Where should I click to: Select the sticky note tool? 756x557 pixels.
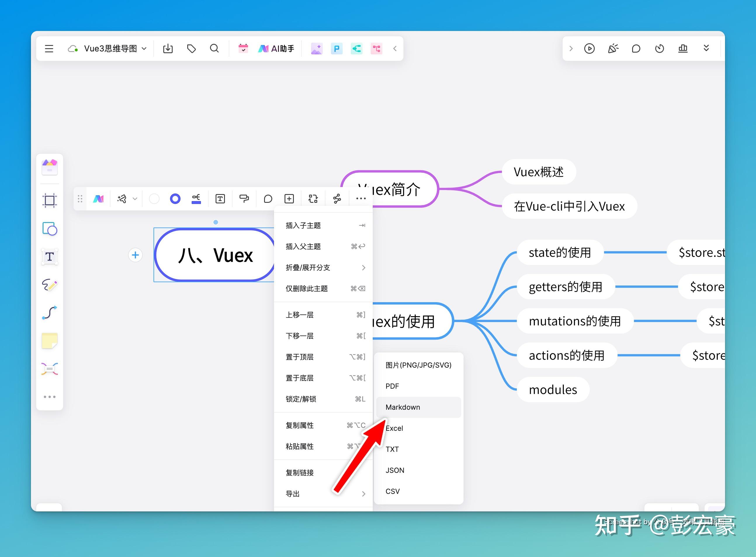50,341
